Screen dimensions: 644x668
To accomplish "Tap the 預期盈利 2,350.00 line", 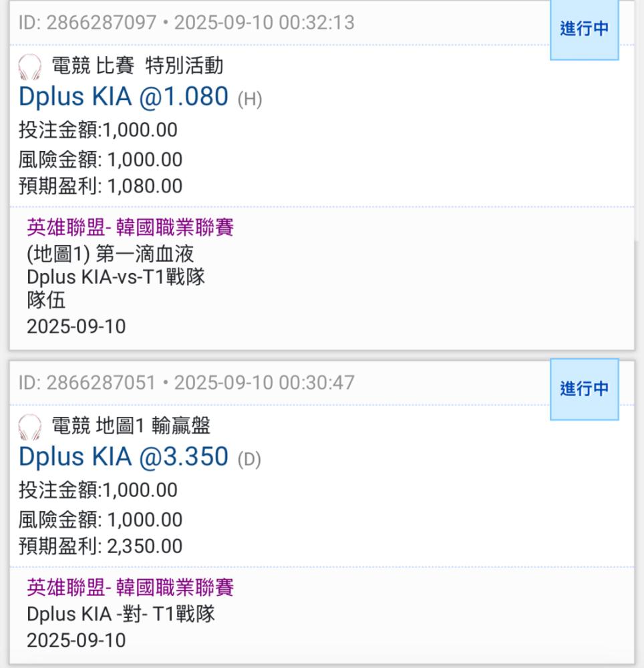I will [100, 546].
